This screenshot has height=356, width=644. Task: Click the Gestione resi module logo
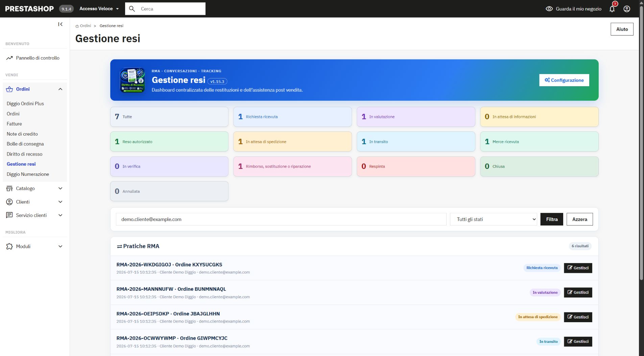pyautogui.click(x=133, y=80)
